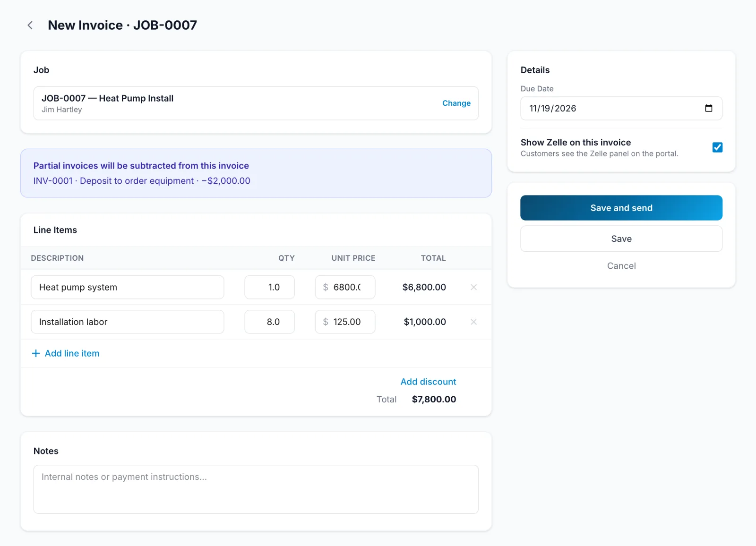The image size is (756, 546).
Task: Click the Partial invoices will be subtracted notice
Action: coord(141,166)
